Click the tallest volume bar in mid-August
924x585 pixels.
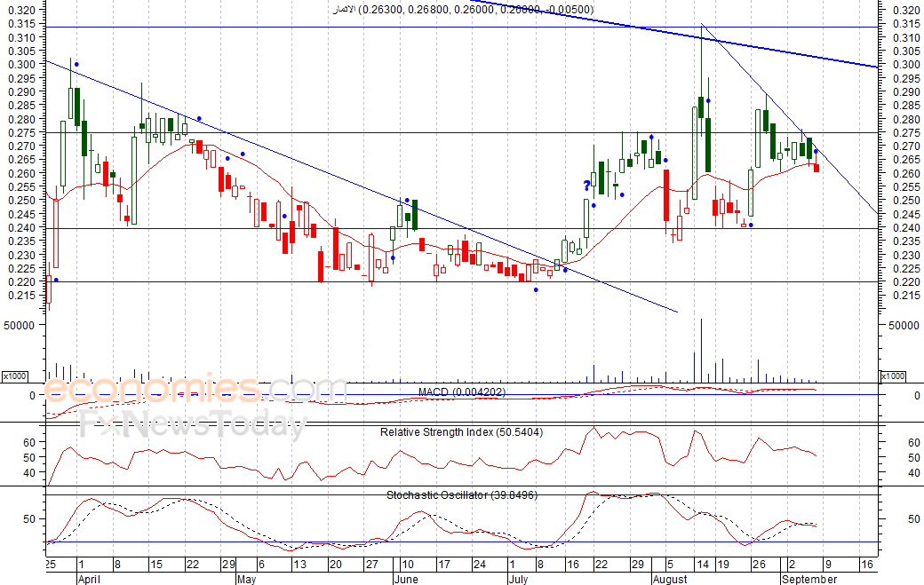[x=701, y=350]
